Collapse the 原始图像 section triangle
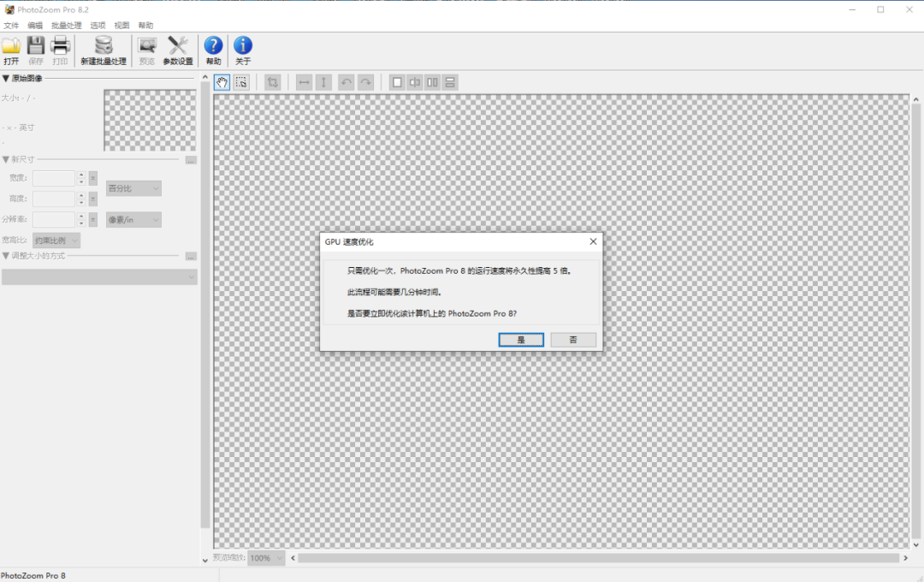This screenshot has height=582, width=924. [6, 79]
